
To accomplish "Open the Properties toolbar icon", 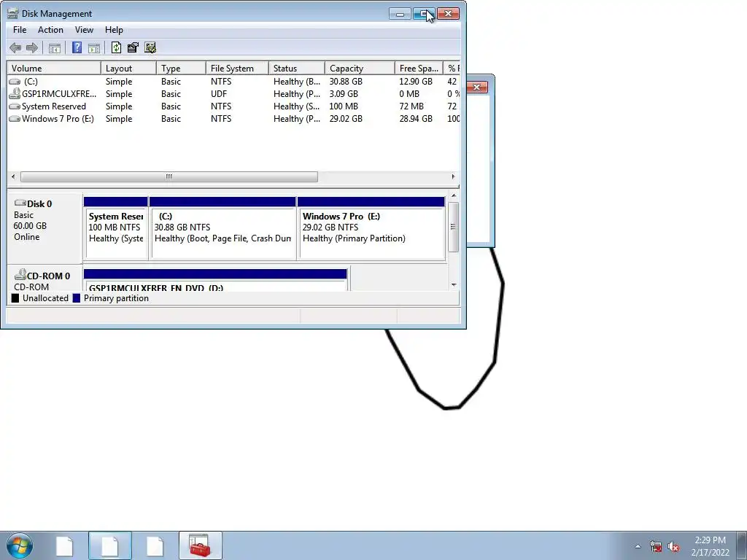I will [133, 47].
